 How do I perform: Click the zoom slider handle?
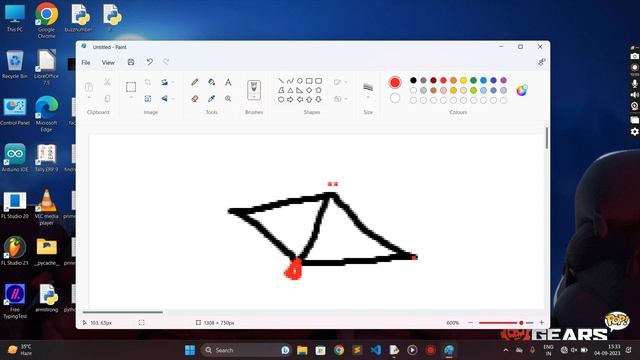[521, 322]
